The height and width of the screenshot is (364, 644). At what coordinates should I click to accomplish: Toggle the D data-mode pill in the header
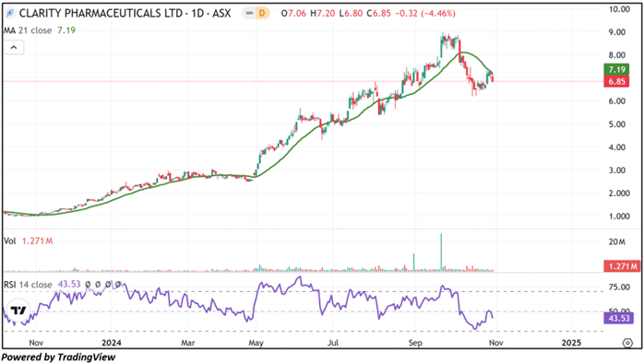click(262, 14)
